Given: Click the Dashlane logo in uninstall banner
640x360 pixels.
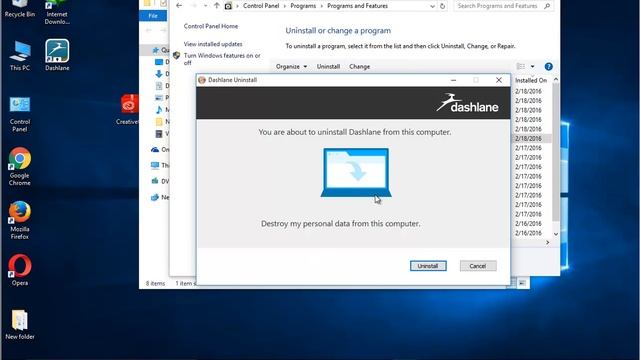Looking at the screenshot, I should 467,103.
